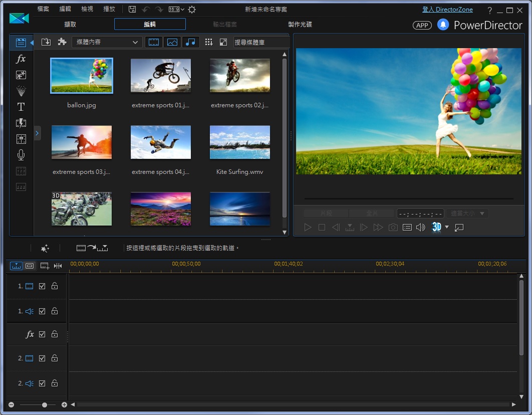Viewport: 532px width, 415px height.
Task: Click the import media icon above library
Action: (x=46, y=42)
